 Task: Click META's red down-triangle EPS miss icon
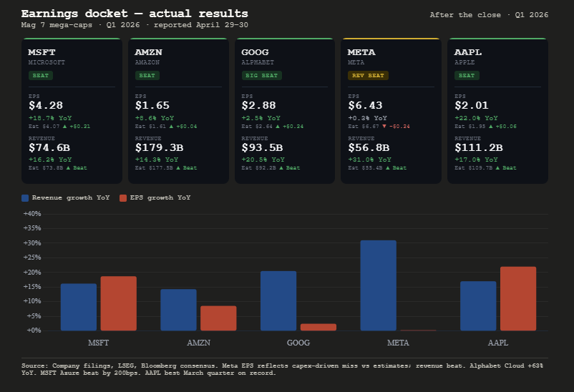[384, 127]
